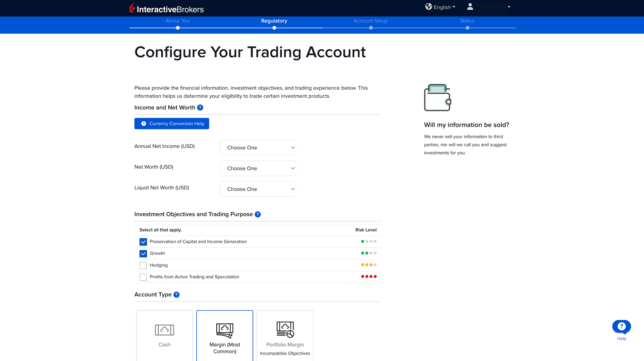Click the "Risk Level" column header
644x361 pixels.
tap(366, 230)
